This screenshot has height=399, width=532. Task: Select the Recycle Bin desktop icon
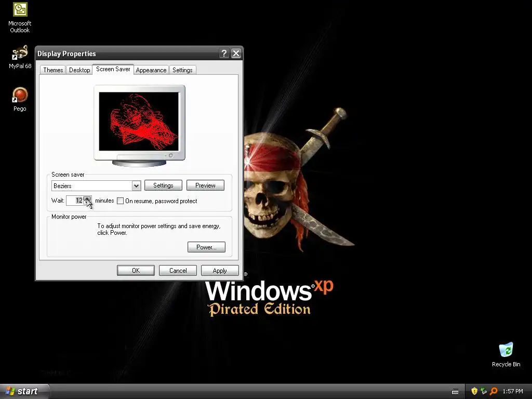coord(506,354)
